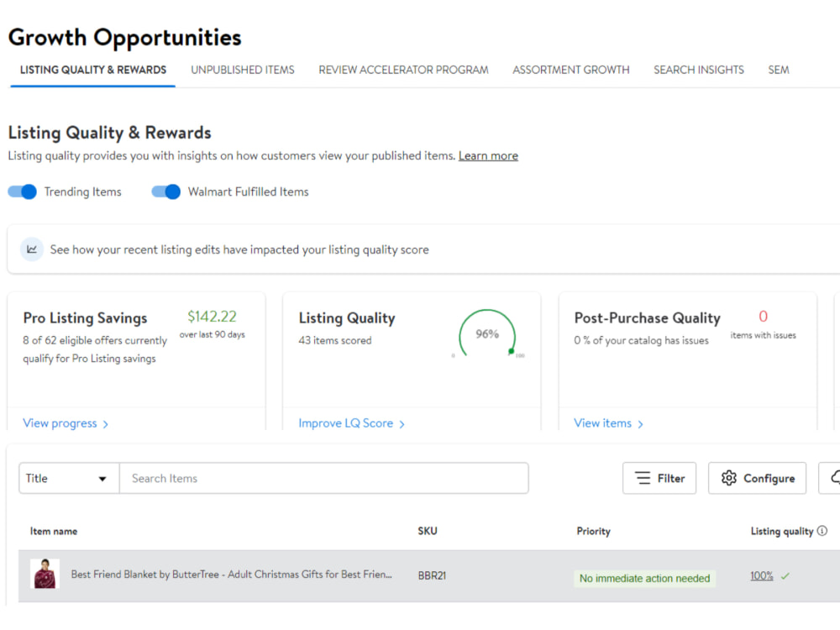Click the arrow after Improve LQ Score
This screenshot has height=630, width=840.
402,423
